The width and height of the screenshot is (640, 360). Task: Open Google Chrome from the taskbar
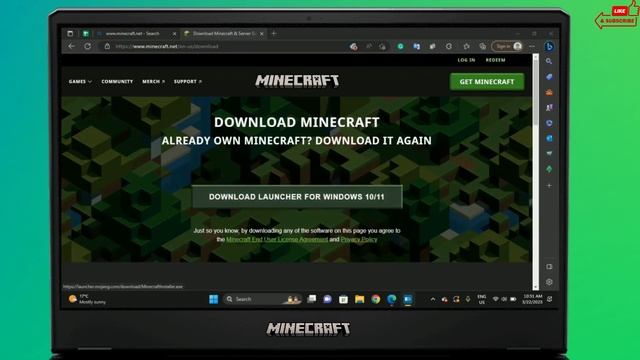pos(376,299)
